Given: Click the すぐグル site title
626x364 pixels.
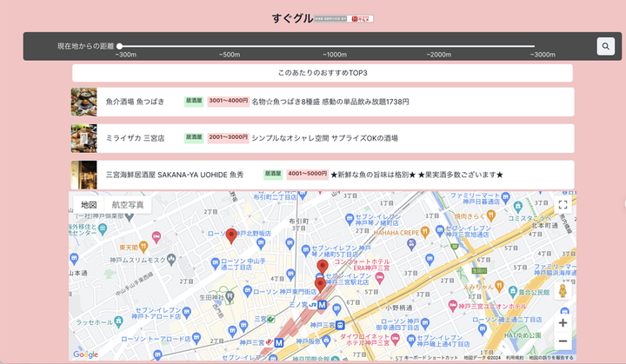Looking at the screenshot, I should (292, 18).
